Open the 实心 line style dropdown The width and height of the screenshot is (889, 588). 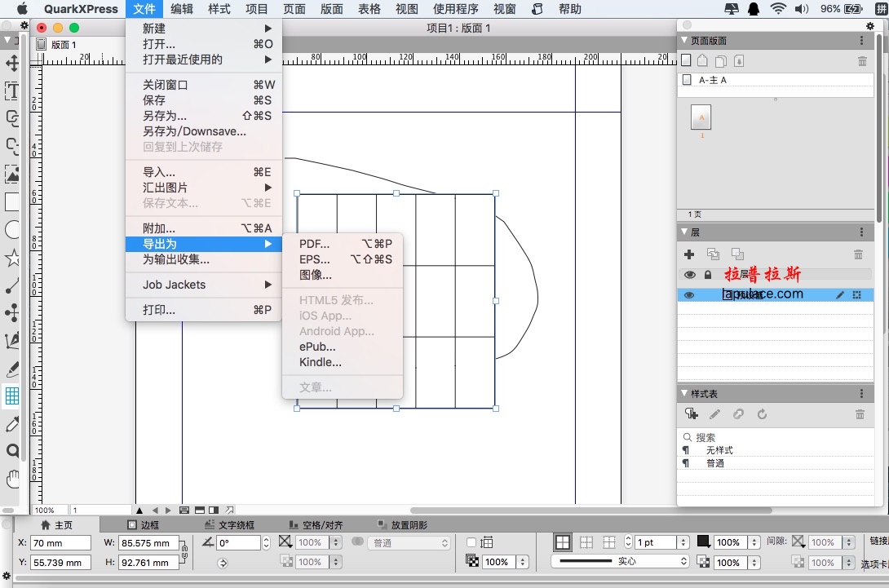coord(620,561)
